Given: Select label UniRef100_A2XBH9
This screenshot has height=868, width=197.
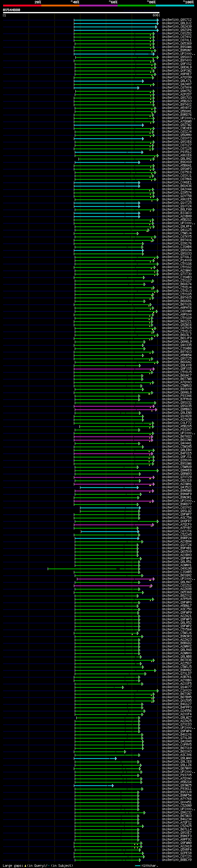Looking at the screenshot, I should [x=177, y=216].
